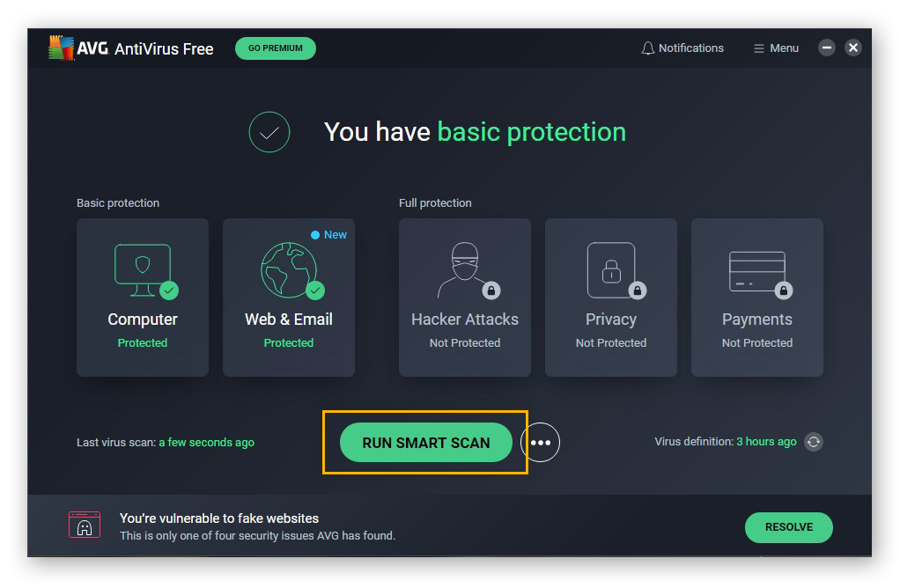This screenshot has width=900, height=588.
Task: Open scan options via the ellipsis button
Action: pyautogui.click(x=541, y=442)
